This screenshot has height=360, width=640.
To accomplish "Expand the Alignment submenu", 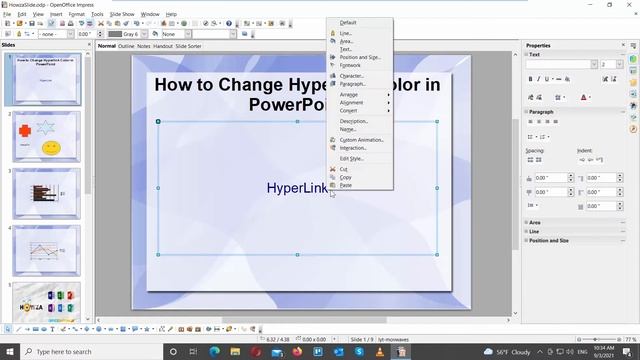I will [x=360, y=103].
